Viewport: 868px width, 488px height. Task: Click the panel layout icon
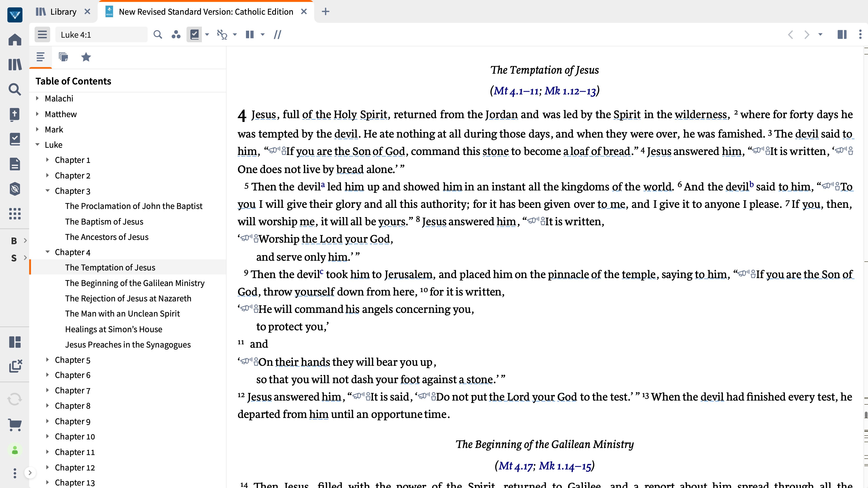(842, 34)
